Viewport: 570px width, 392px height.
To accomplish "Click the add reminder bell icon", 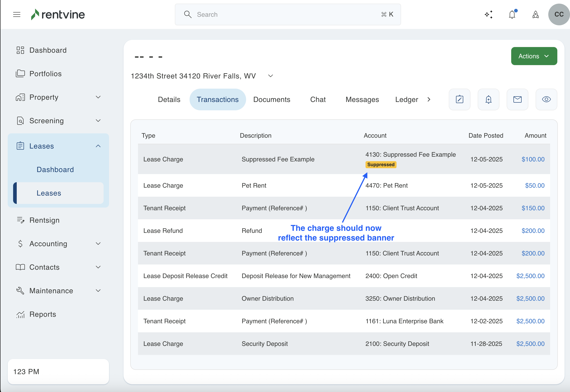I will [488, 99].
